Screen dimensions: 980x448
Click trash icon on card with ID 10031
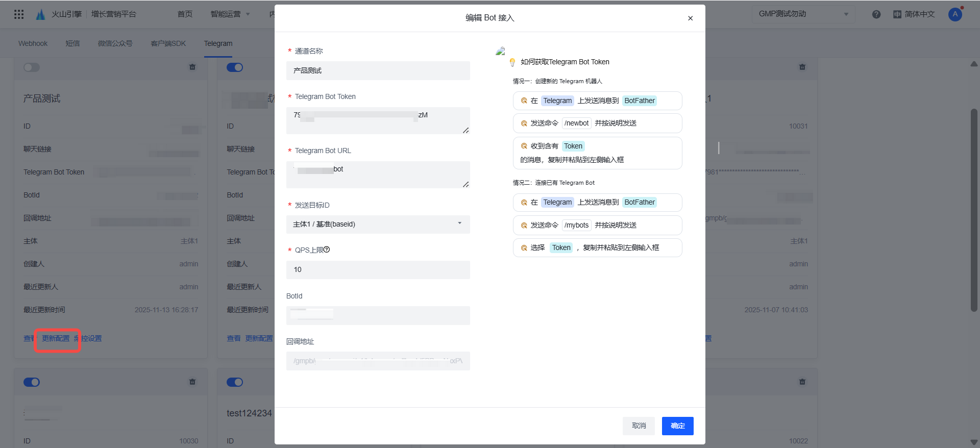(802, 67)
